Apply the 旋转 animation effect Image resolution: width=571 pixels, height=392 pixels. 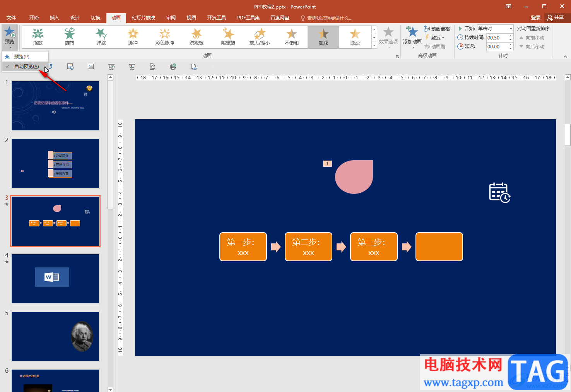point(70,37)
